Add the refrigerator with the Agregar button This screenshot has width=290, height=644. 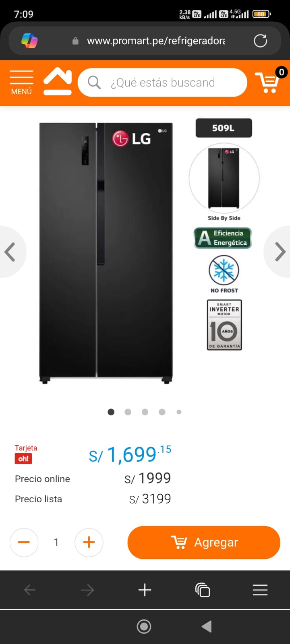pyautogui.click(x=204, y=542)
